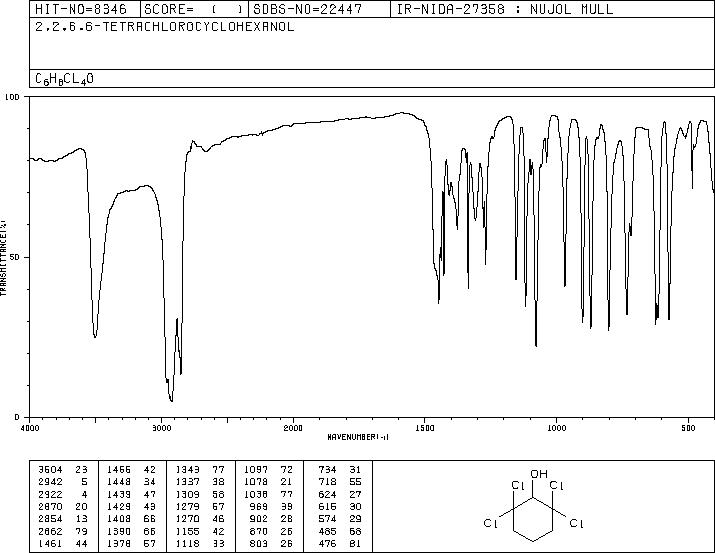Select the 1309 peak entry in the table

point(200,494)
